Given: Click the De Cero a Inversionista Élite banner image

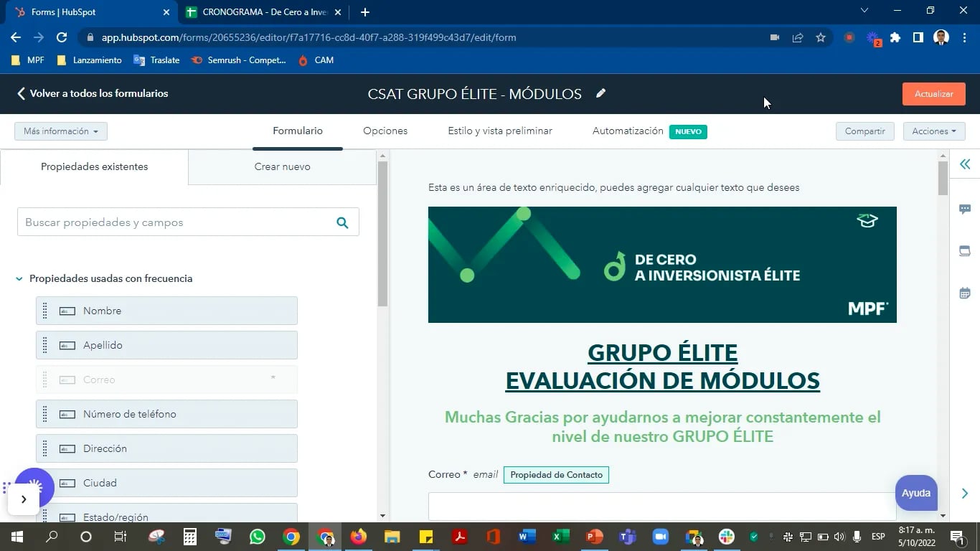Looking at the screenshot, I should (x=662, y=265).
